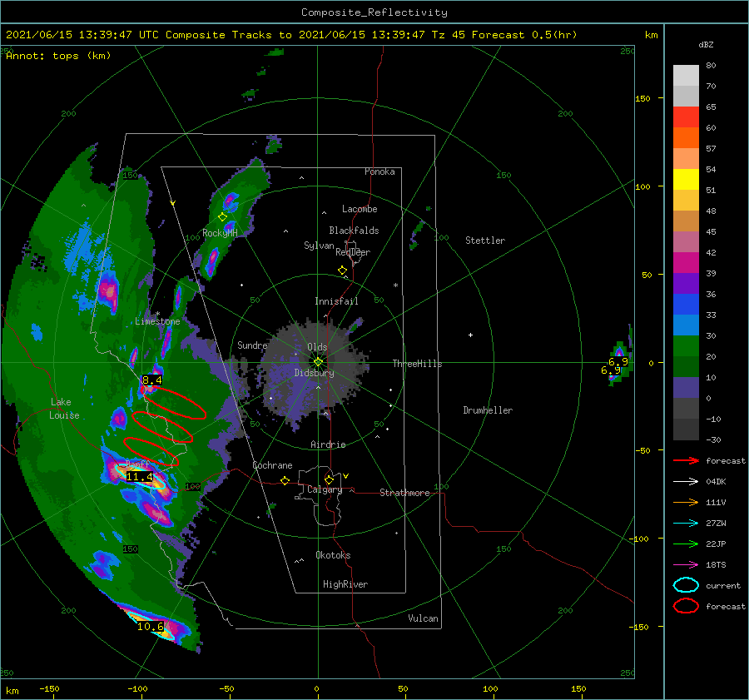The image size is (749, 700).
Task: Choose the green 22JP arrow icon
Action: click(686, 544)
